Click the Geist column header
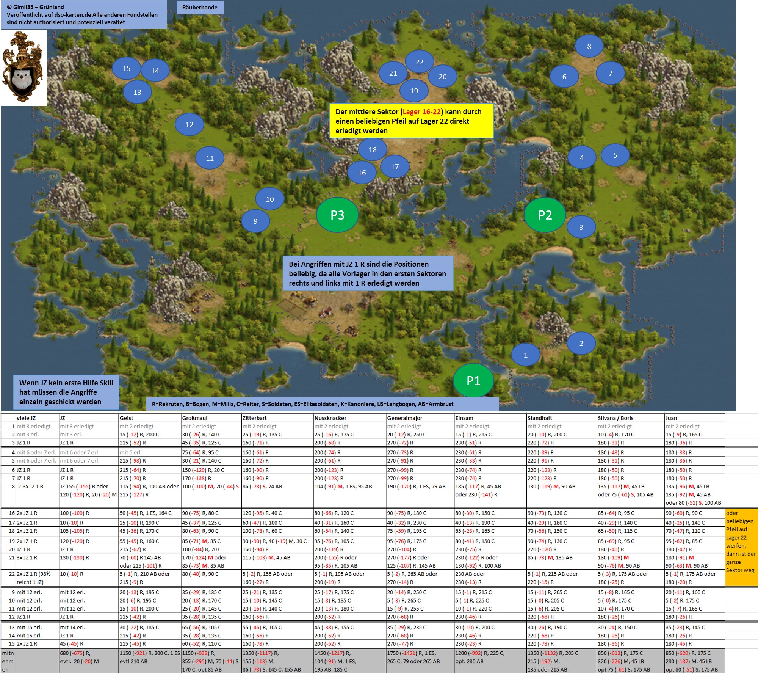Screen dimensions: 758x700 pyautogui.click(x=127, y=418)
